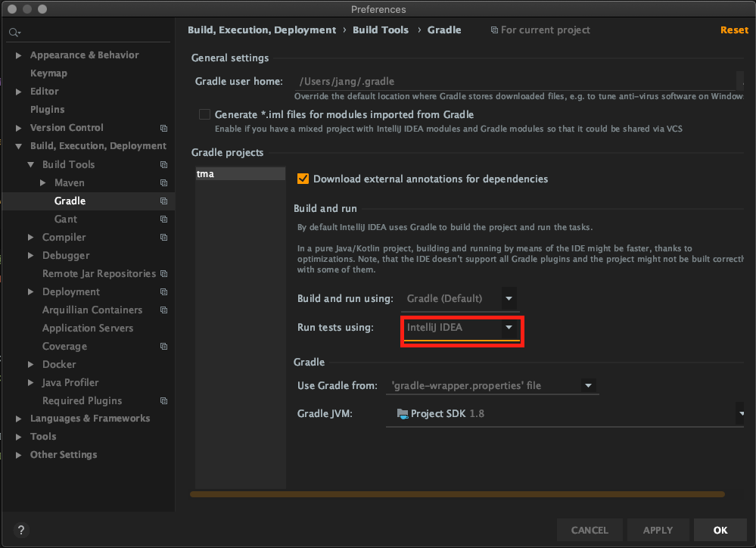This screenshot has width=756, height=548.
Task: Expand the Maven node
Action: 43,183
